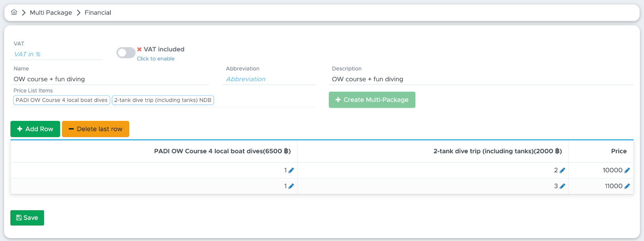This screenshot has width=644, height=241.
Task: Select the '2-tank dive trip (including tanks) NDB' tag
Action: (163, 100)
